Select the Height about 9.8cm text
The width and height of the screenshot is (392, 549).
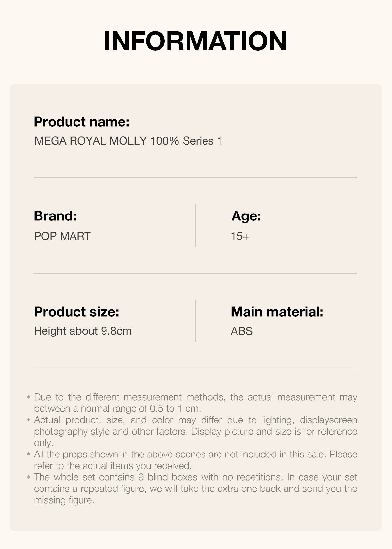pyautogui.click(x=83, y=331)
